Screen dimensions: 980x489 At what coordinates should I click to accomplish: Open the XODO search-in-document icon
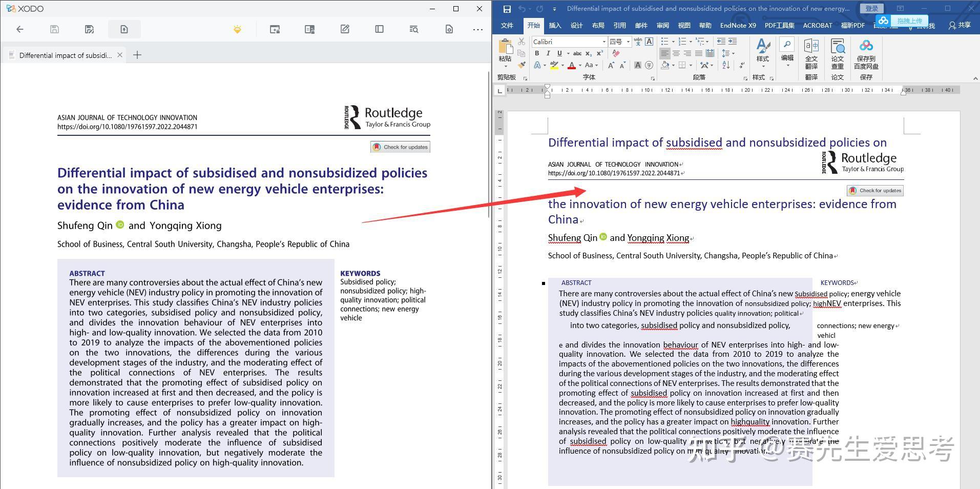(x=414, y=29)
